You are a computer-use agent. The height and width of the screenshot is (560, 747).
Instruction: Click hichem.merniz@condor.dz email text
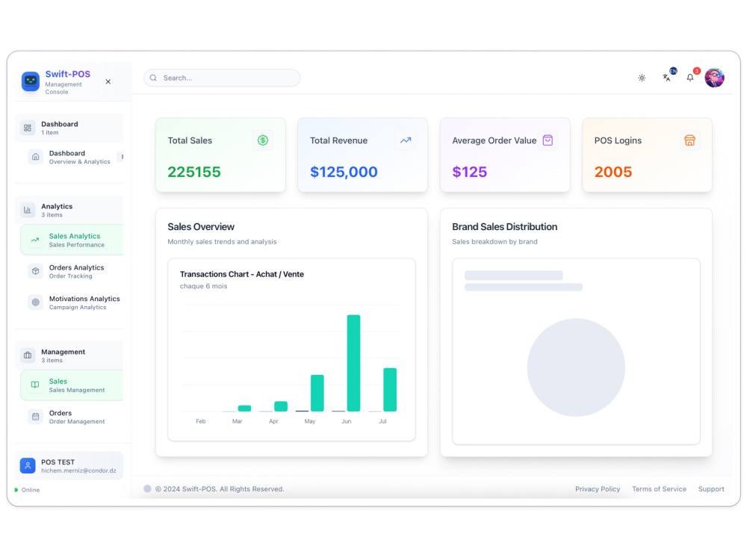78,470
